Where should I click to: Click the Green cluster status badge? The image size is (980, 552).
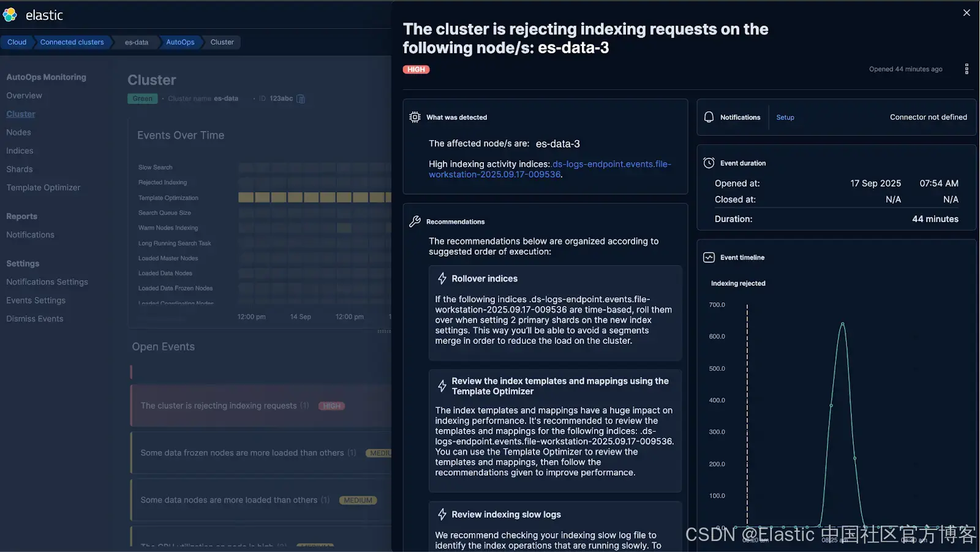[x=142, y=99]
